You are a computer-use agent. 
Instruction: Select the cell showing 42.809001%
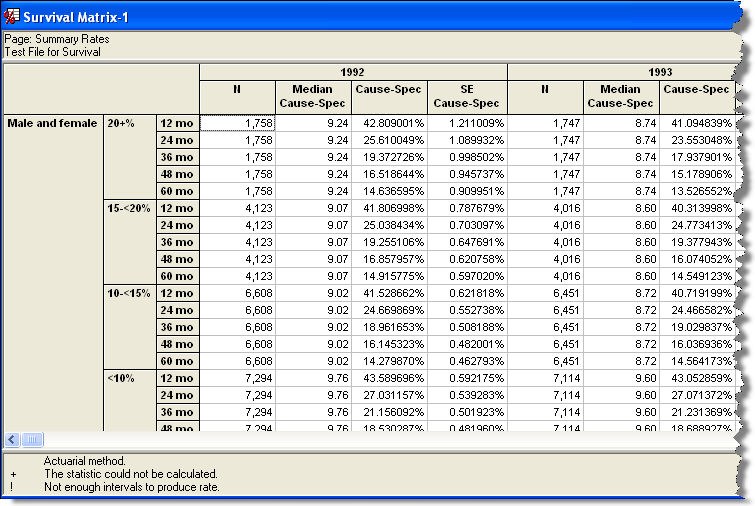pos(389,123)
